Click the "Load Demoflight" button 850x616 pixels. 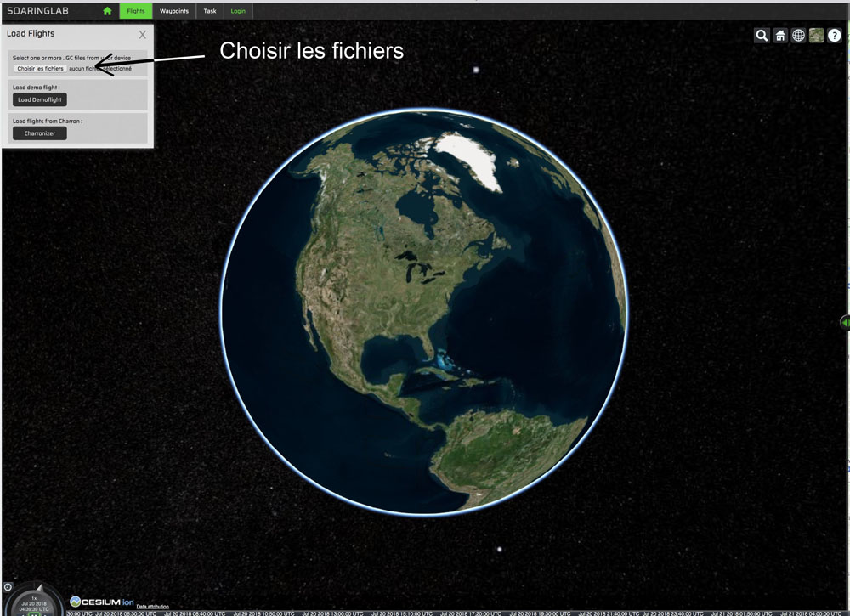(x=40, y=99)
